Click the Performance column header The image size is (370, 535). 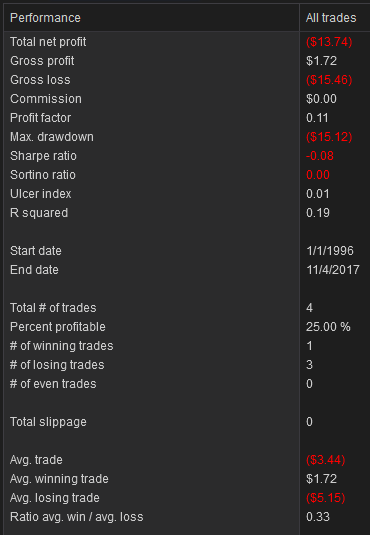click(x=152, y=18)
